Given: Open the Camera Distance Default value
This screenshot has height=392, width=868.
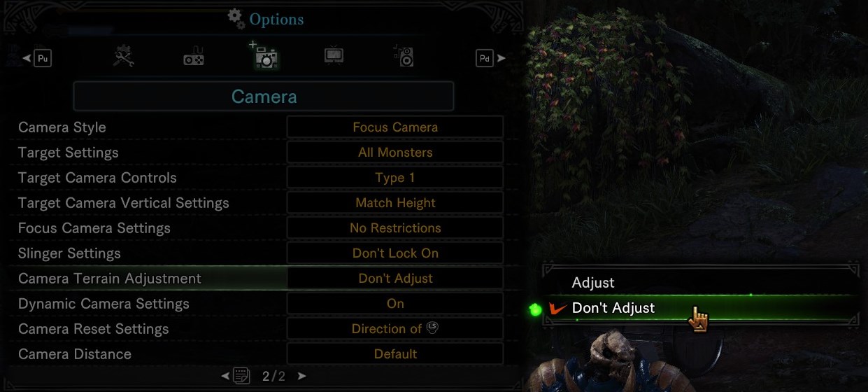Looking at the screenshot, I should (395, 354).
